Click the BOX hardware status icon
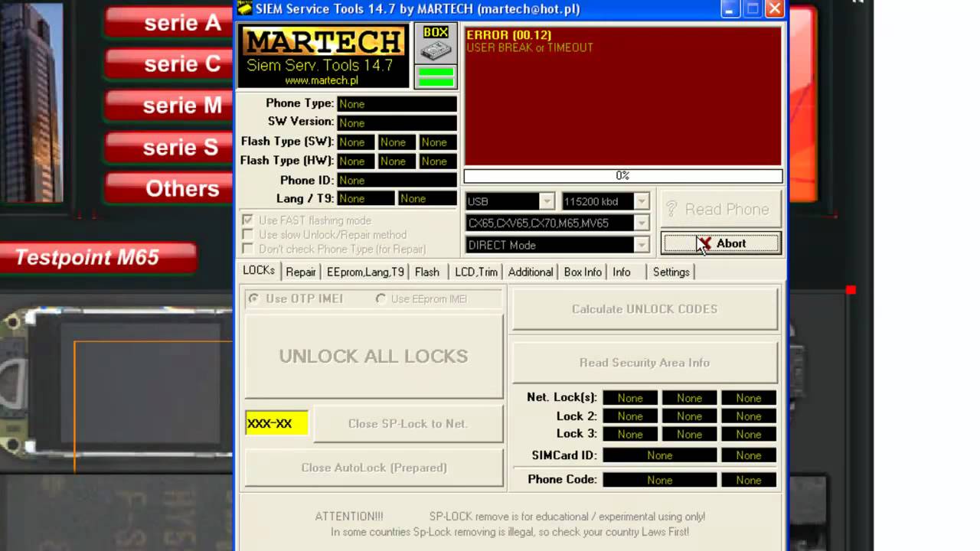The height and width of the screenshot is (551, 980). tap(436, 44)
